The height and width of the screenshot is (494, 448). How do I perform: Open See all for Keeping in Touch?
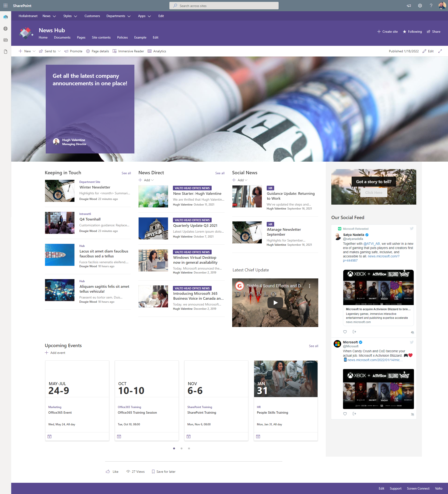coord(126,173)
